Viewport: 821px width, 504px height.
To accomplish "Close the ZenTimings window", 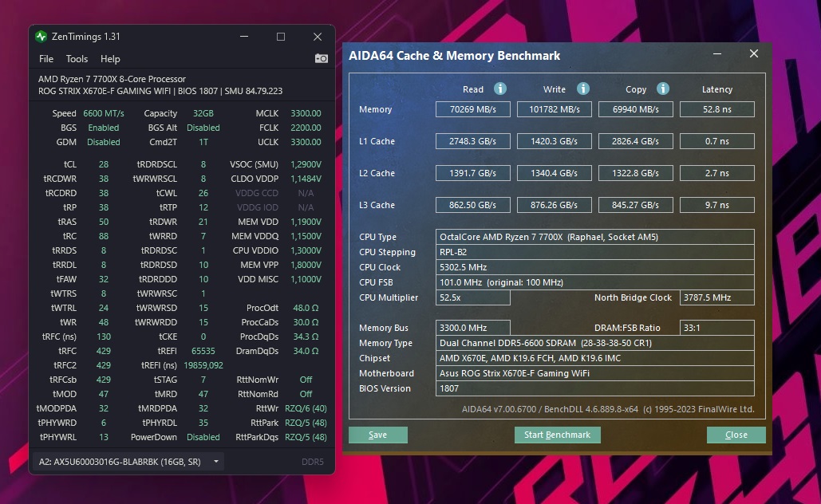I will point(318,37).
